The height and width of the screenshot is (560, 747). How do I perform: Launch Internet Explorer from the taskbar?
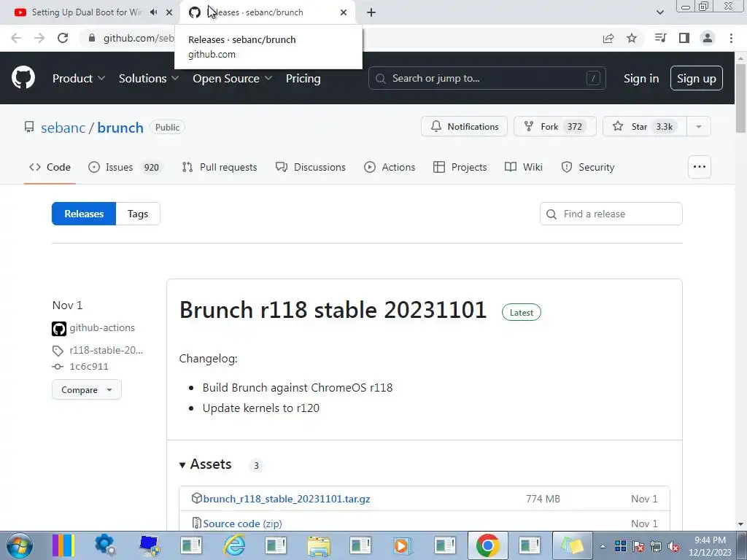coord(234,545)
